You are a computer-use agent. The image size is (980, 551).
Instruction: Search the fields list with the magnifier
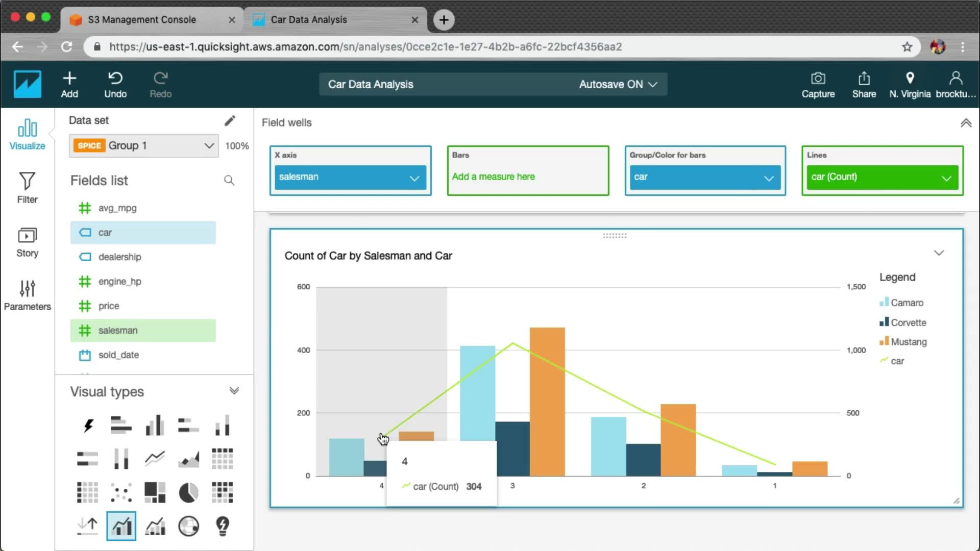click(229, 181)
